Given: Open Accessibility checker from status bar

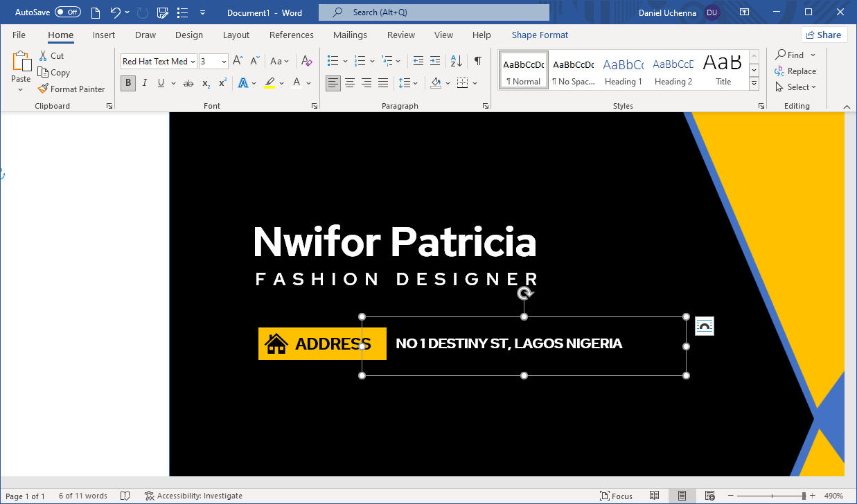Looking at the screenshot, I should [193, 496].
